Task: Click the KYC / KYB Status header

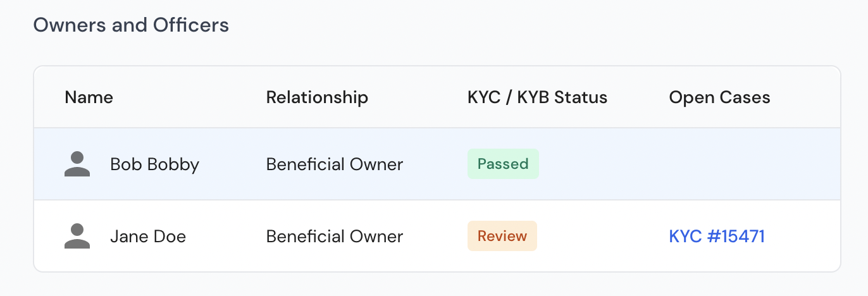Action: point(537,97)
